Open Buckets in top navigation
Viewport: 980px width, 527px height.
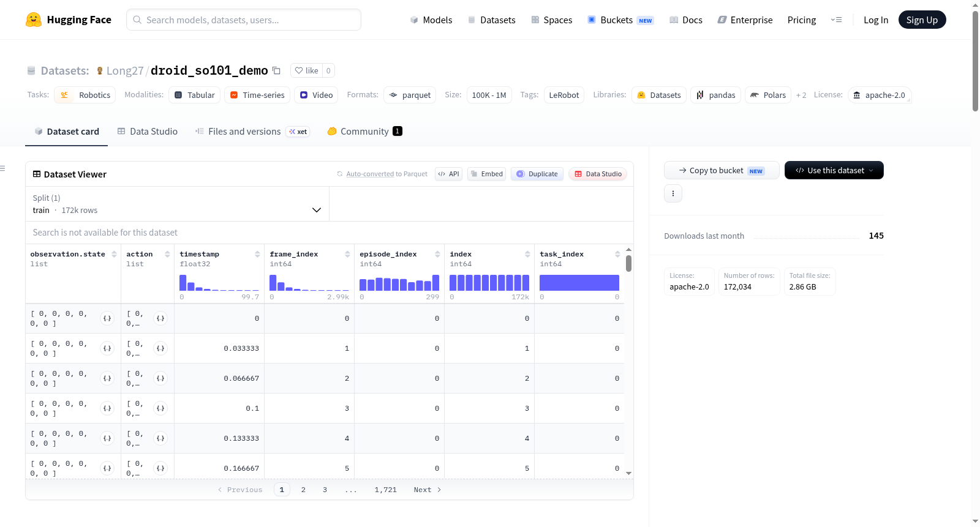620,20
